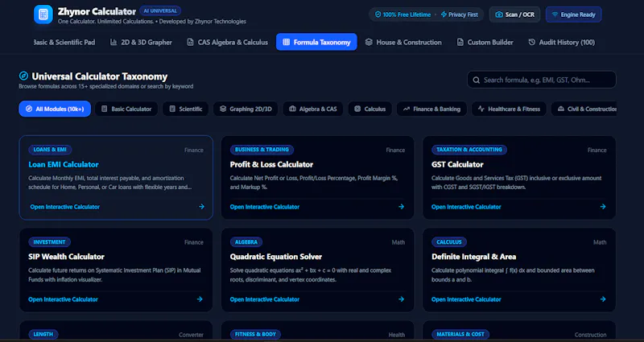Viewport: 644px width, 342px height.
Task: Click the arrow icon on Quadratic Equation card
Action: click(401, 299)
